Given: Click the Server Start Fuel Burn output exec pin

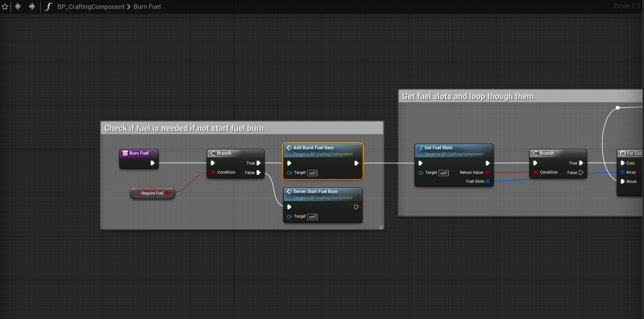Looking at the screenshot, I should [x=356, y=207].
